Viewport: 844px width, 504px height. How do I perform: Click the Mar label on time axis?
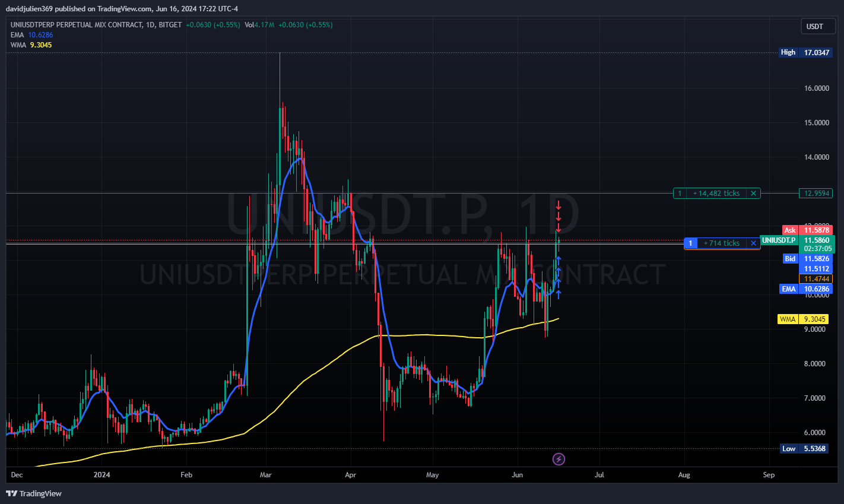[x=266, y=474]
